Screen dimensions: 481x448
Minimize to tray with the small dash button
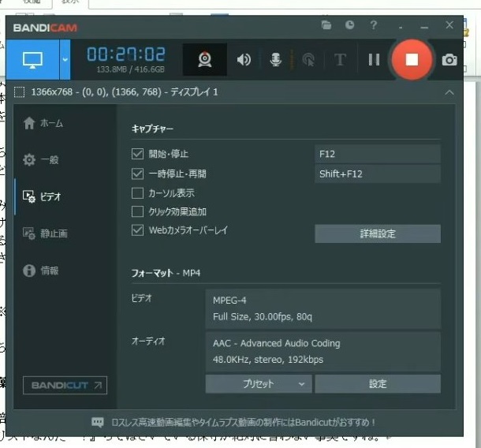[401, 27]
